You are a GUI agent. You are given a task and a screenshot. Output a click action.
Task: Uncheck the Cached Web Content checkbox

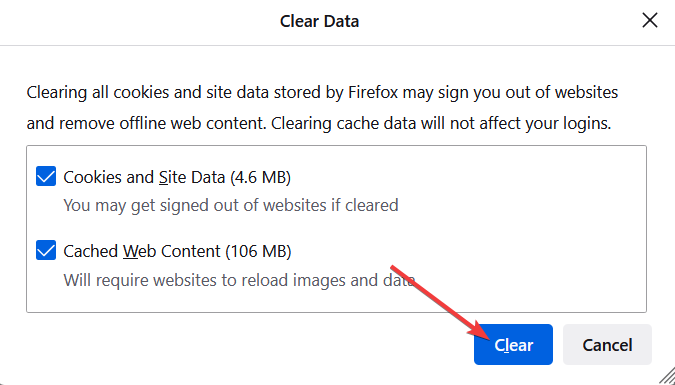click(46, 251)
